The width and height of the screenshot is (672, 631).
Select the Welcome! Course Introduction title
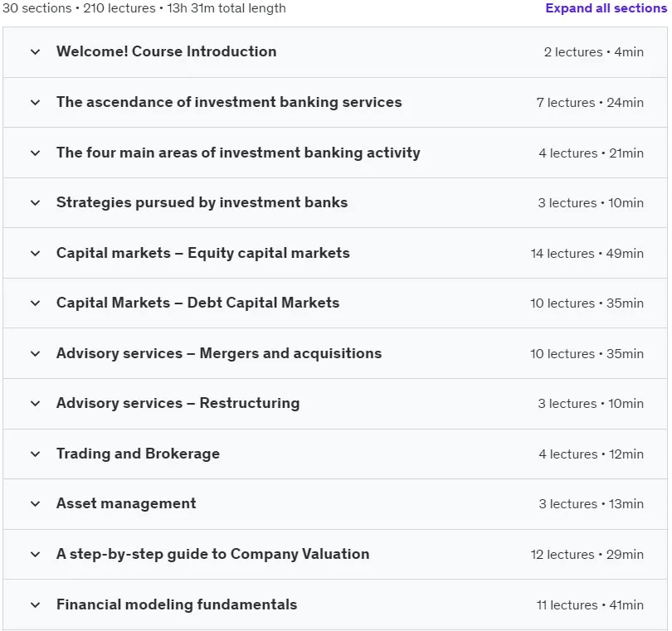[166, 51]
